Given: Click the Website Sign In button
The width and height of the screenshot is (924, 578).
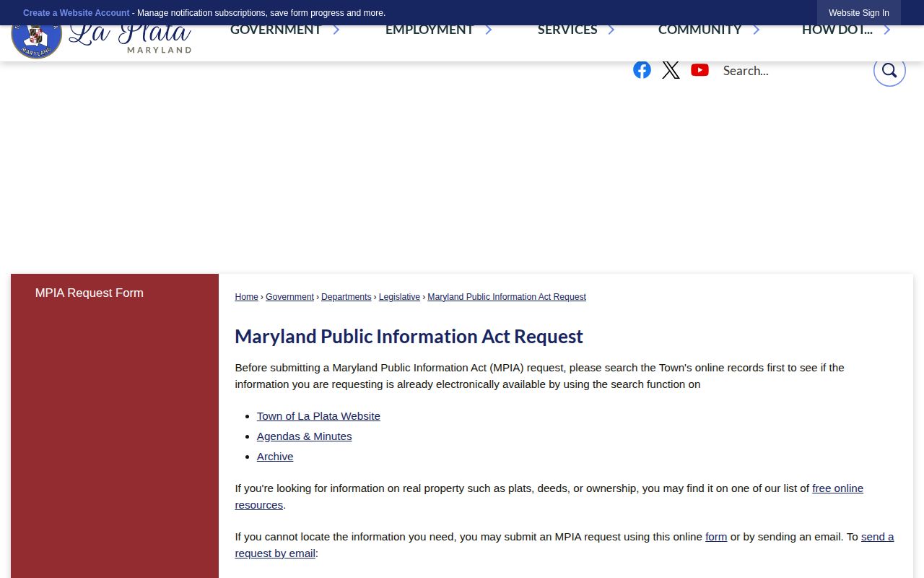Looking at the screenshot, I should (x=859, y=13).
